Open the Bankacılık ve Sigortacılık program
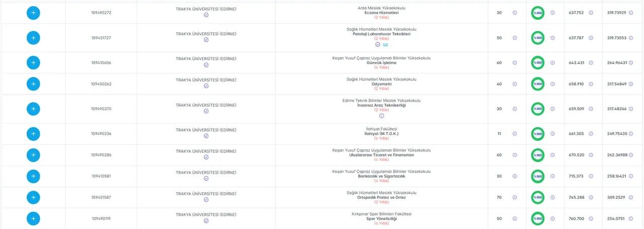 pos(381,176)
